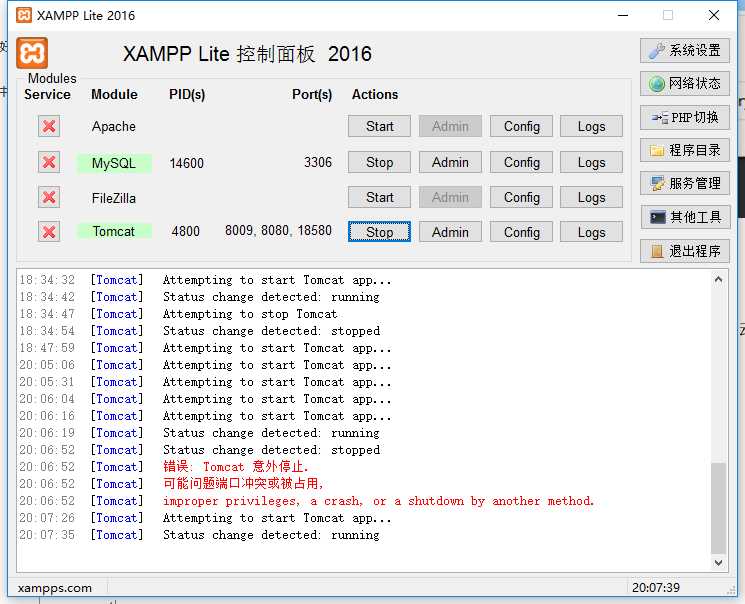Screen dimensions: 745x604
Task: Click the red '错误: Tomcat 意外停止' log line
Action: point(236,467)
